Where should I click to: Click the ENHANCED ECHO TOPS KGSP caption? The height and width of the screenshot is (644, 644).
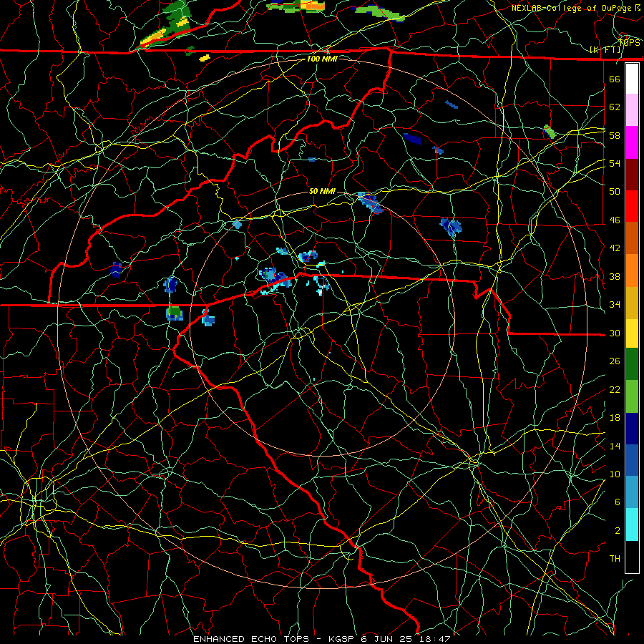(321, 639)
